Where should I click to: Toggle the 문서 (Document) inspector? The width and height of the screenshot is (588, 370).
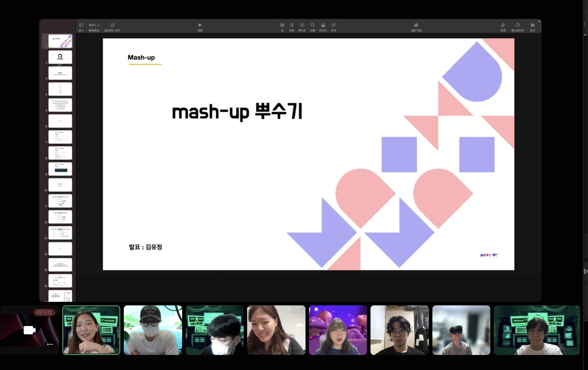pyautogui.click(x=532, y=25)
